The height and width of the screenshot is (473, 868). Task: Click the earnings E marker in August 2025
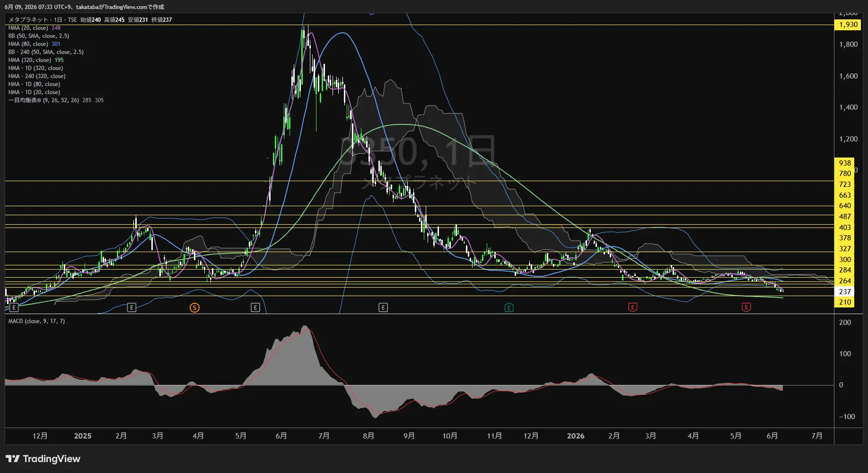click(383, 308)
